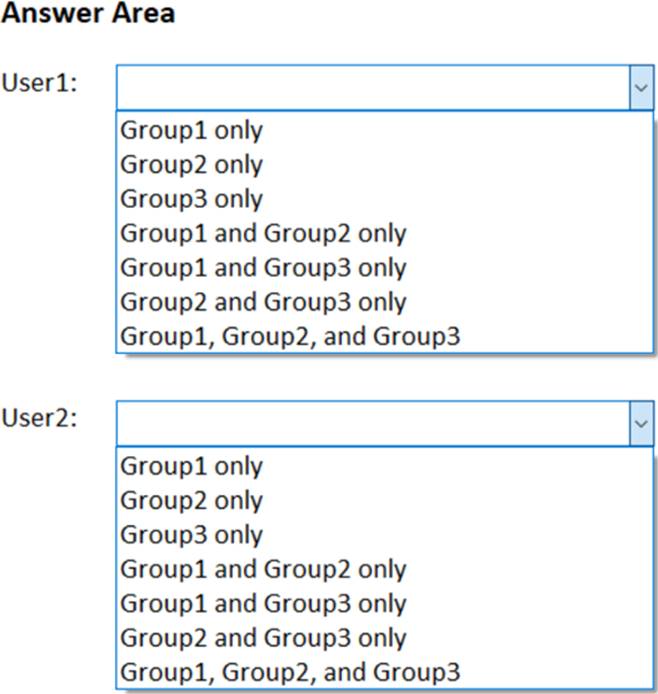Viewport: 658px width, 694px height.
Task: Click the User1 combo box field
Action: 385,88
